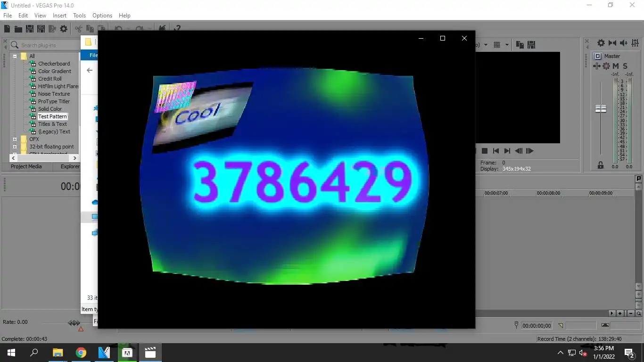Select Noise Texture generator
Viewport: 644px width, 362px height.
[54, 94]
